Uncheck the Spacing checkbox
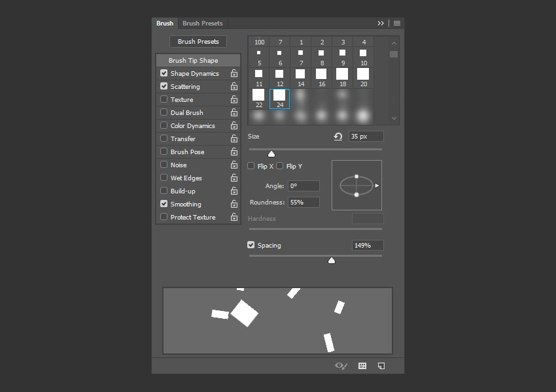The width and height of the screenshot is (556, 392). point(251,245)
